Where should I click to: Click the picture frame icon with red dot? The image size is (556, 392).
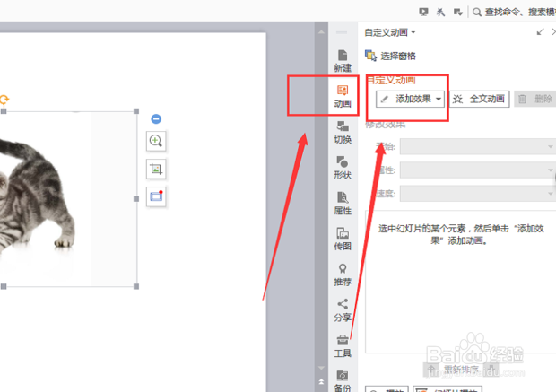coord(156,196)
